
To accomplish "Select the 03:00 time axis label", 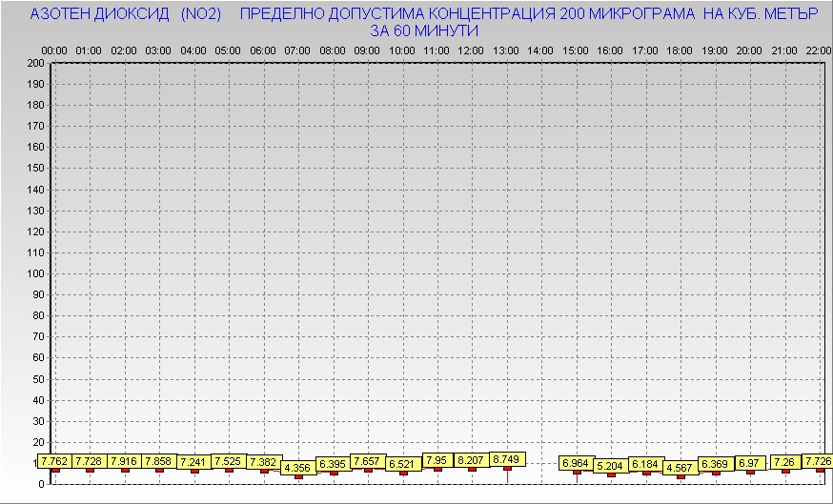I will pyautogui.click(x=158, y=51).
